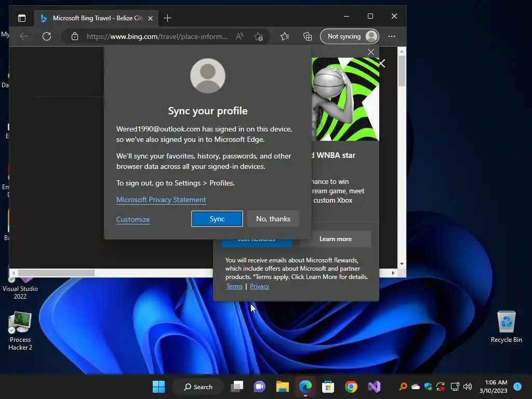Click the Sync button
Screen dimensions: 532x399
[217, 219]
